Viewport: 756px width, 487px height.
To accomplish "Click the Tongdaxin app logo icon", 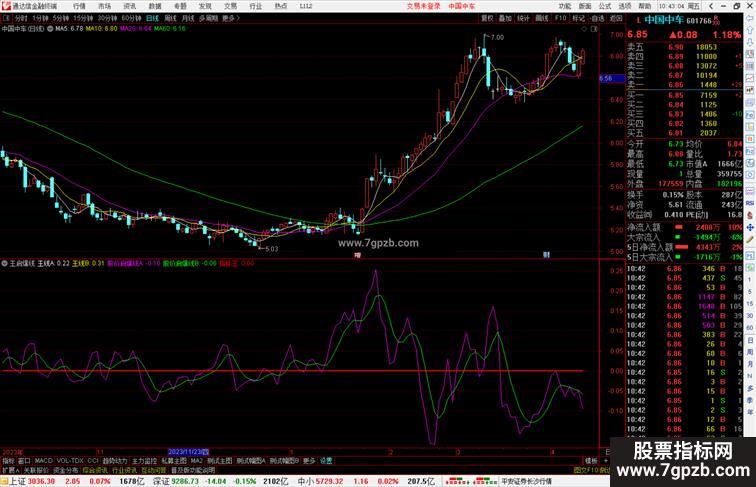I will click(x=6, y=6).
